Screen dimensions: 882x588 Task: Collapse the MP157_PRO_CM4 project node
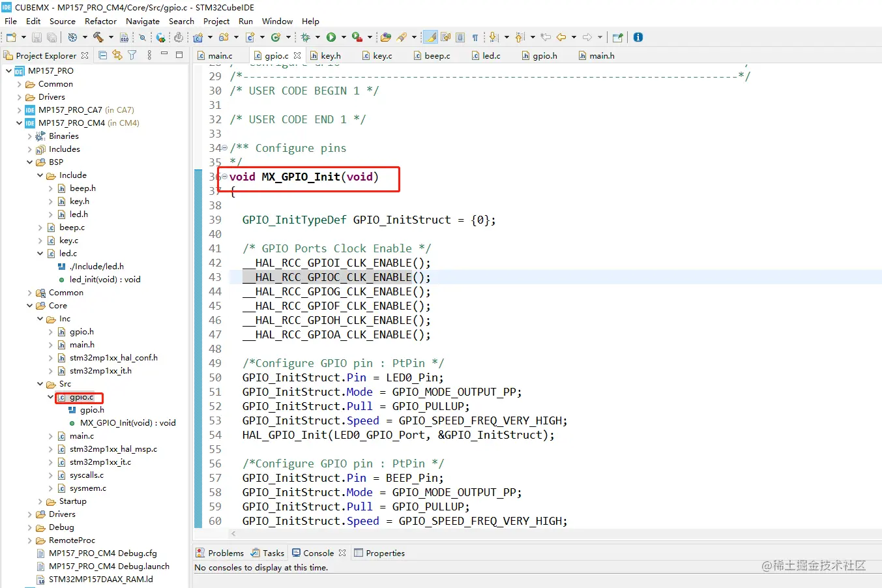pos(18,123)
